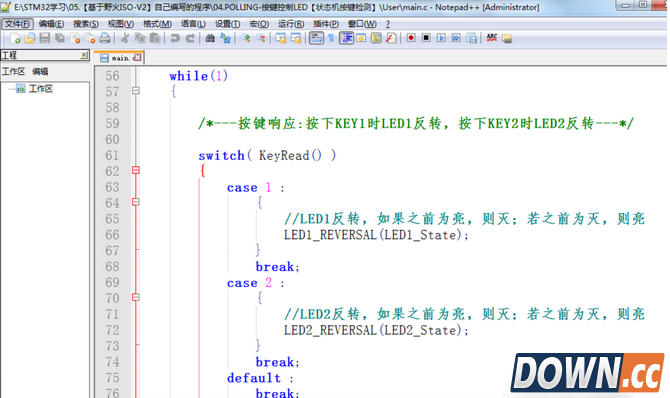Open the 语言(L) menu
The width and height of the screenshot is (670, 398).
[x=193, y=24]
